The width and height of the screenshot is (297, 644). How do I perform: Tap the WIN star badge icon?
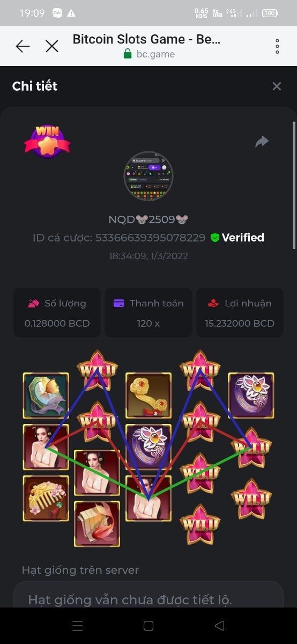tap(47, 141)
